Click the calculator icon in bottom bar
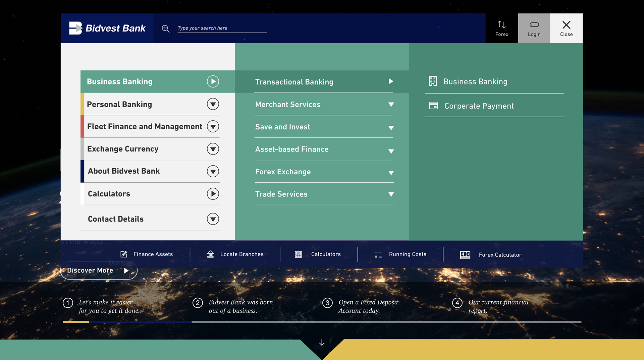Viewport: 644px width, 360px height. point(299,254)
